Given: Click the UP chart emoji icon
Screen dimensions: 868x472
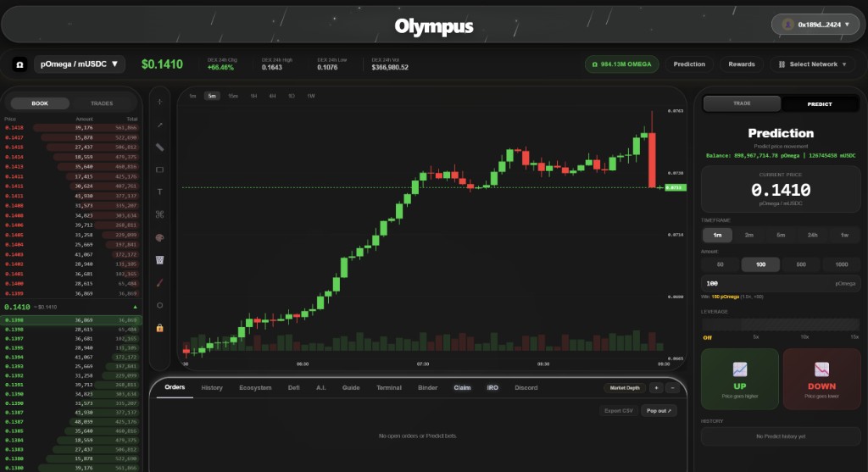Looking at the screenshot, I should click(x=739, y=369).
